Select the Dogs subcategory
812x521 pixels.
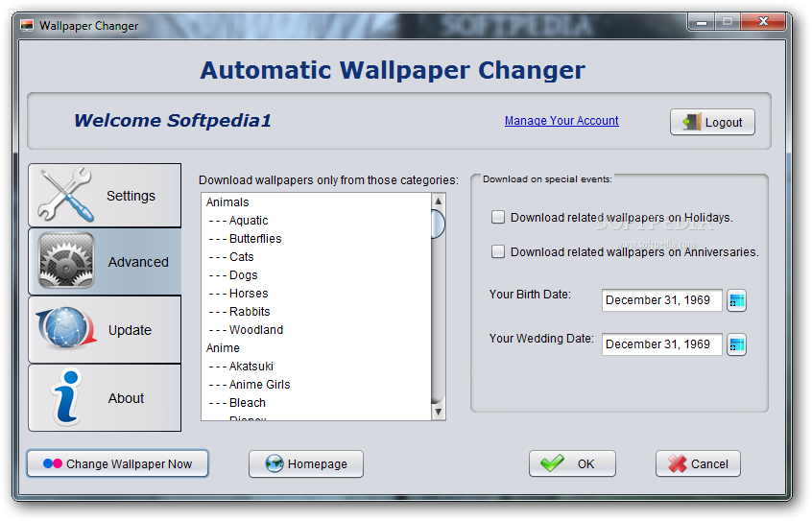316,275
